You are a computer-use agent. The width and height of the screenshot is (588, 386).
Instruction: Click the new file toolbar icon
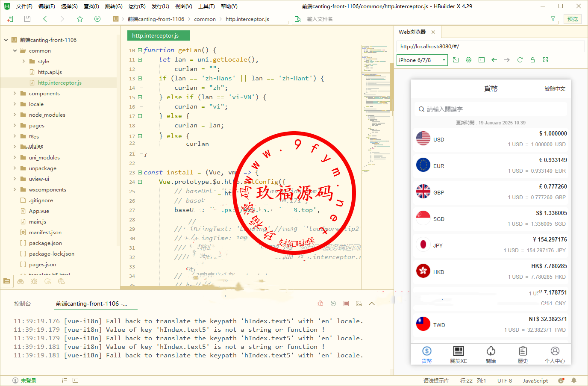click(x=10, y=19)
